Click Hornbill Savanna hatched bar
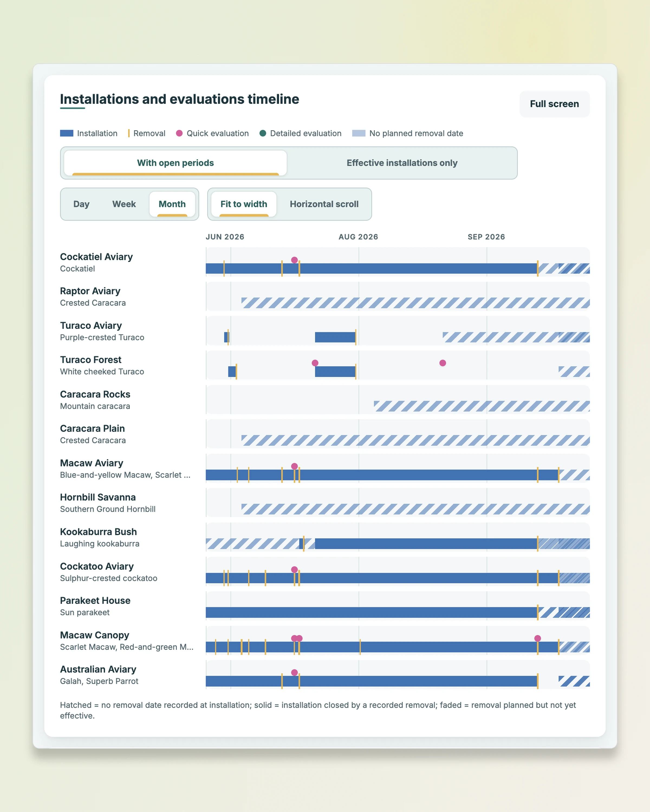 click(x=415, y=509)
